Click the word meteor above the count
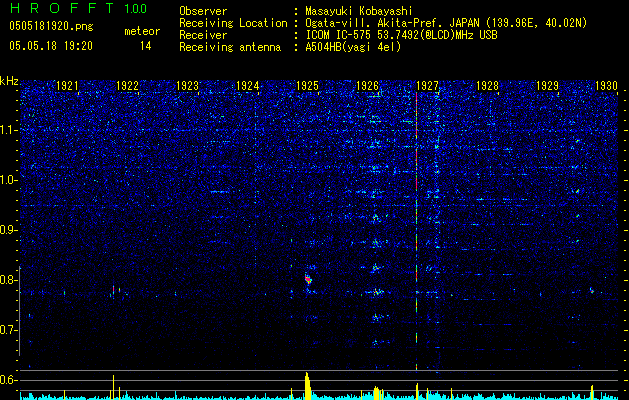Viewport: 629px width, 400px height. click(x=142, y=32)
